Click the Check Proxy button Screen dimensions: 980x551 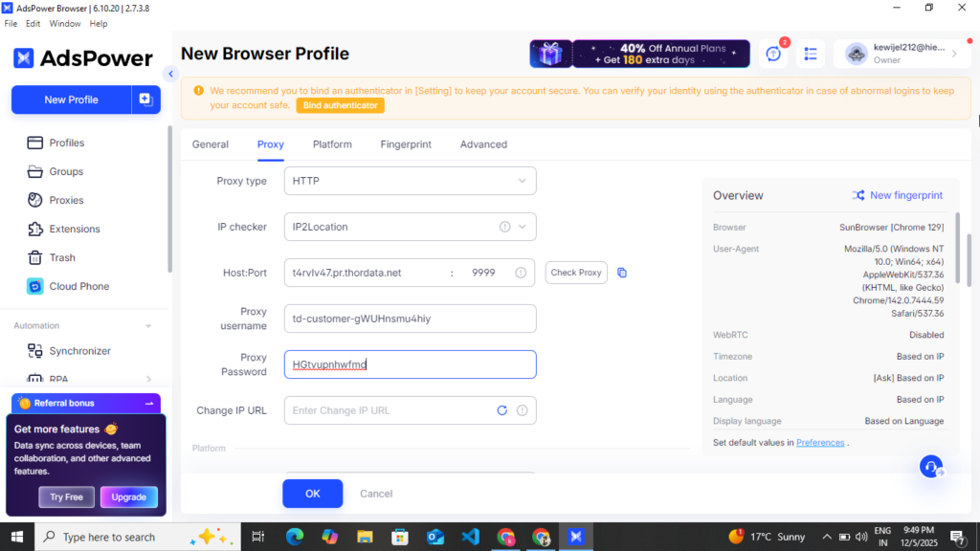(x=575, y=273)
